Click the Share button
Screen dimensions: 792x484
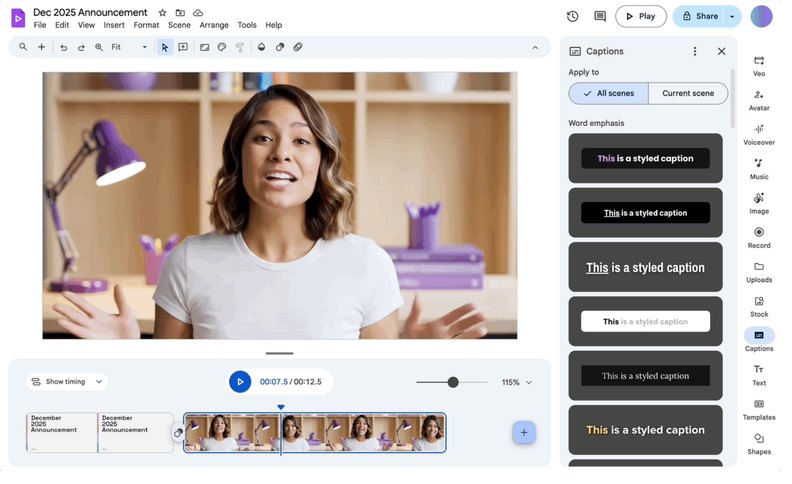[x=699, y=16]
